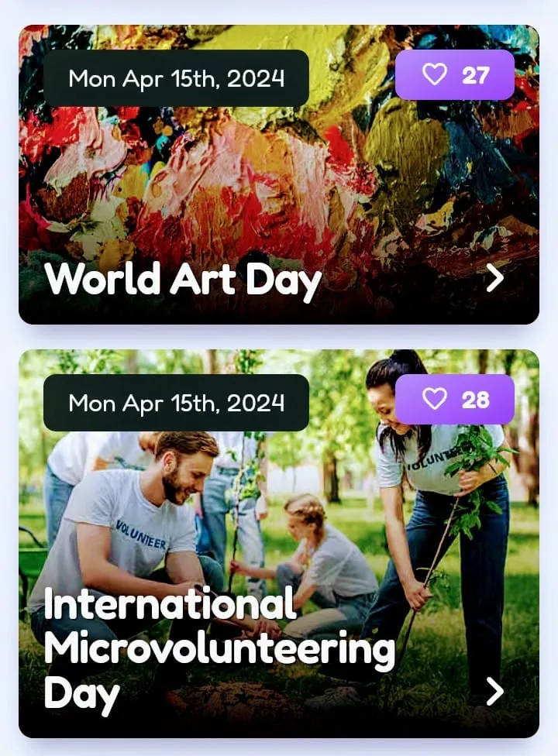Click the word "Microvolunteering" in the second card title
Screen dimensions: 558x756
pos(219,649)
